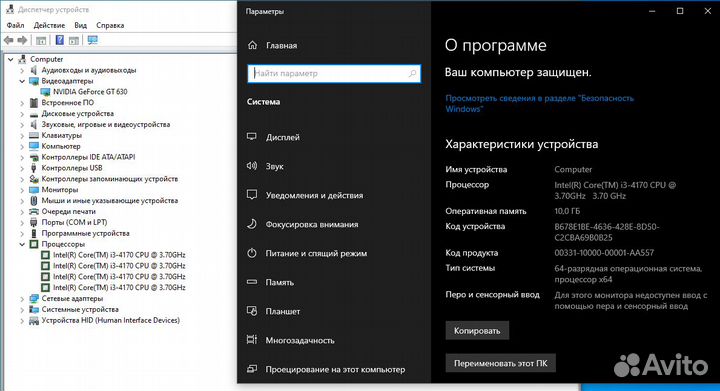Open the Вид menu
The image size is (720, 391).
coord(80,25)
